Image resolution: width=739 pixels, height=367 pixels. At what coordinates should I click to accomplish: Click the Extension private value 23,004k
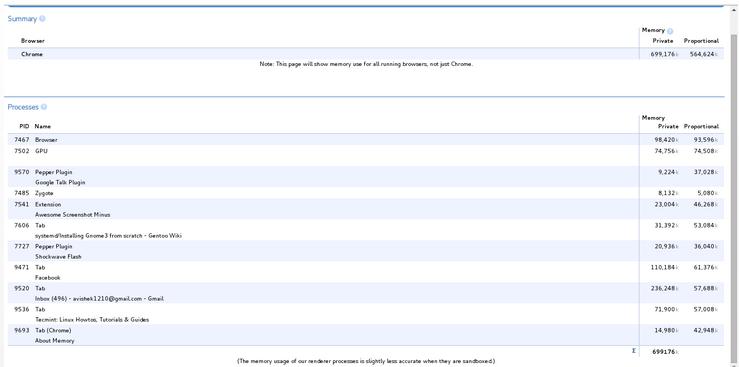tap(666, 204)
